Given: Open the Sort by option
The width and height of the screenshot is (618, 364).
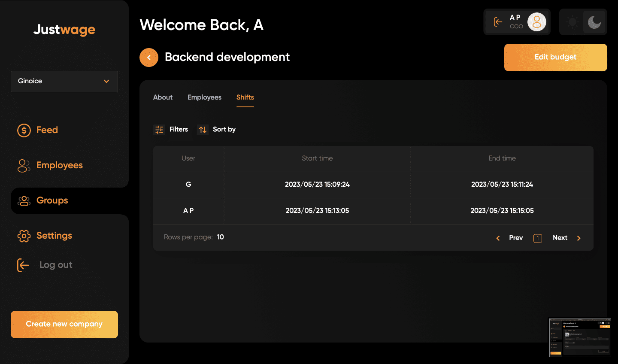Looking at the screenshot, I should point(224,129).
